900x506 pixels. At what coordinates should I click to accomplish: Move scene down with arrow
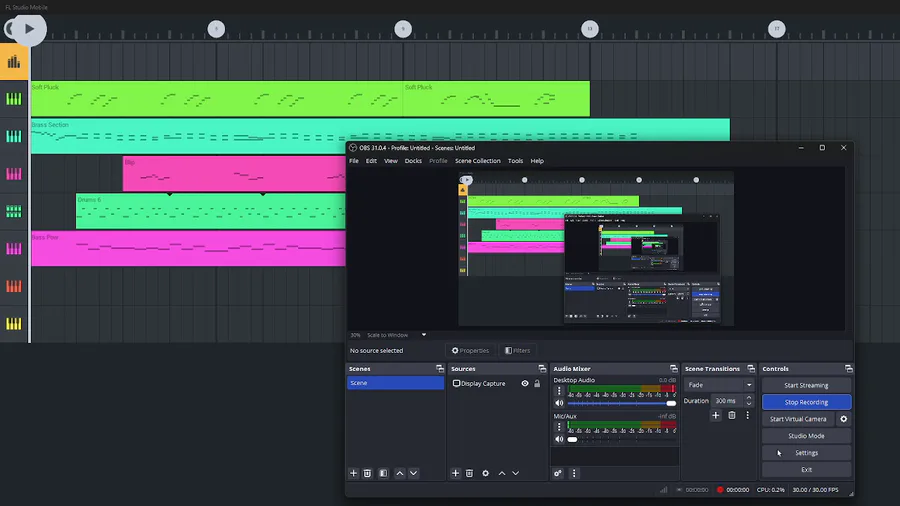point(413,473)
